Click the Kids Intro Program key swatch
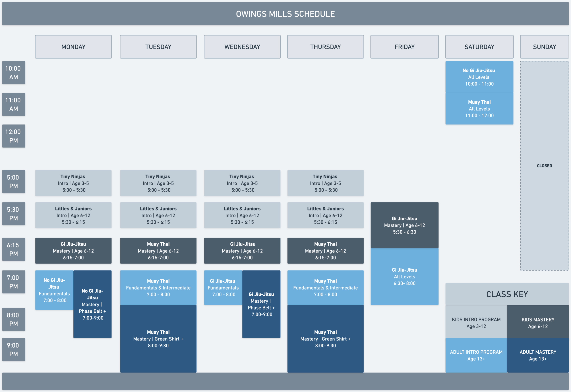Screen dimensions: 571x392 (x=476, y=322)
